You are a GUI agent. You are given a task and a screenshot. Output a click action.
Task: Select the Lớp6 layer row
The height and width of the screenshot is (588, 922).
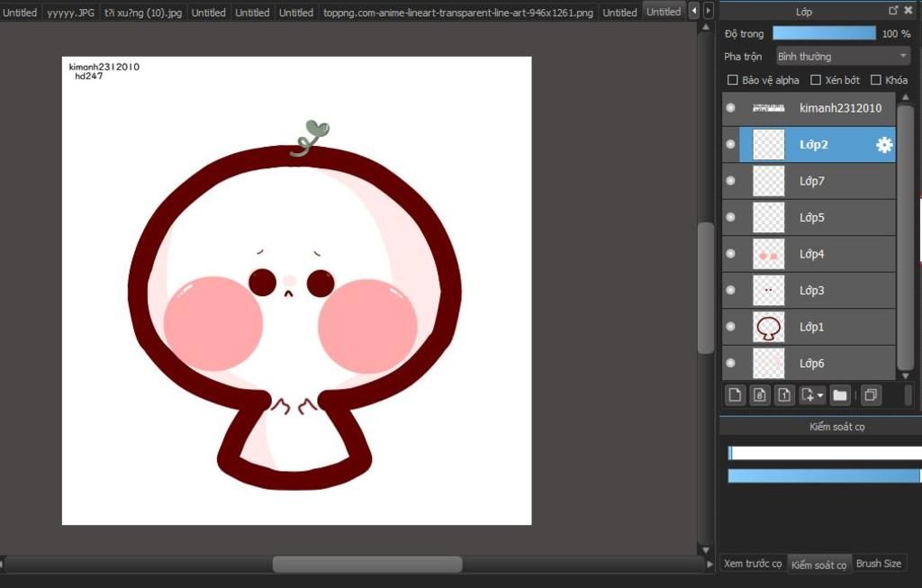[x=809, y=364]
